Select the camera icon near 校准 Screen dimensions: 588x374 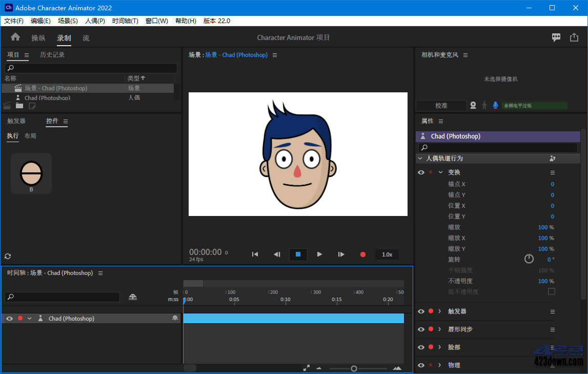click(473, 105)
